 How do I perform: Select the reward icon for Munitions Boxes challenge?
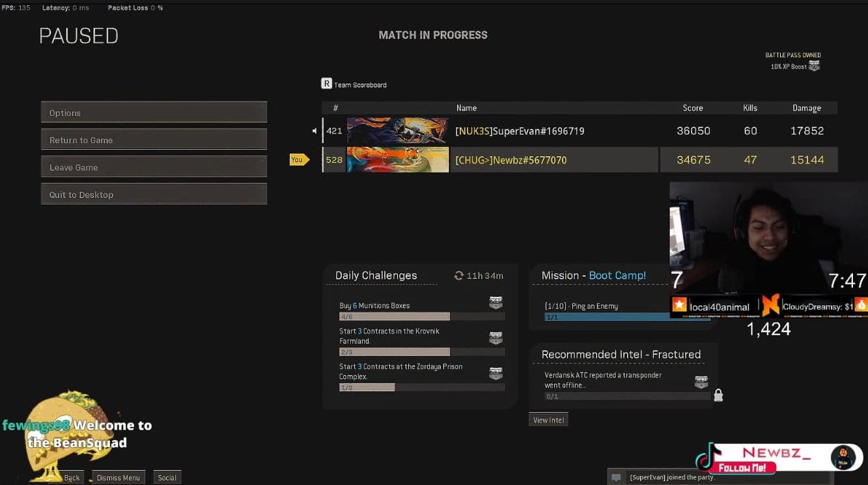(x=496, y=302)
